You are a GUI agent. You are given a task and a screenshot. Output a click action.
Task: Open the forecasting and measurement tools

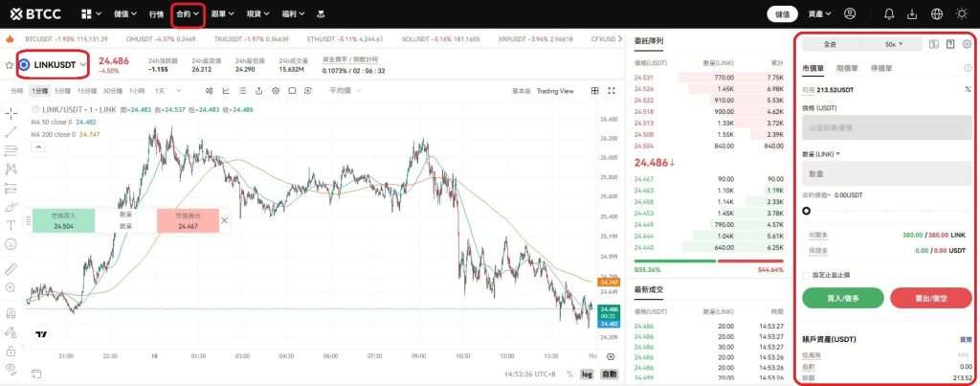[11, 188]
